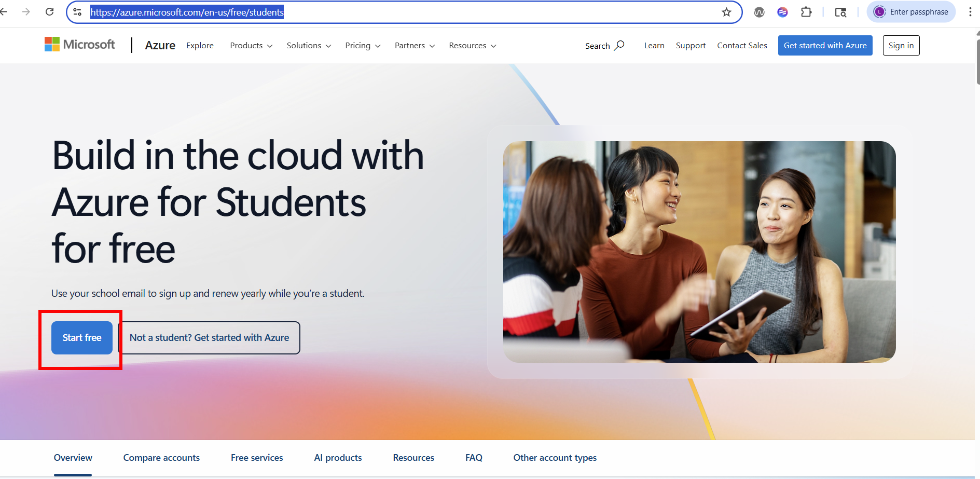Image resolution: width=980 pixels, height=479 pixels.
Task: Open the browser three-dot menu
Action: [971, 11]
